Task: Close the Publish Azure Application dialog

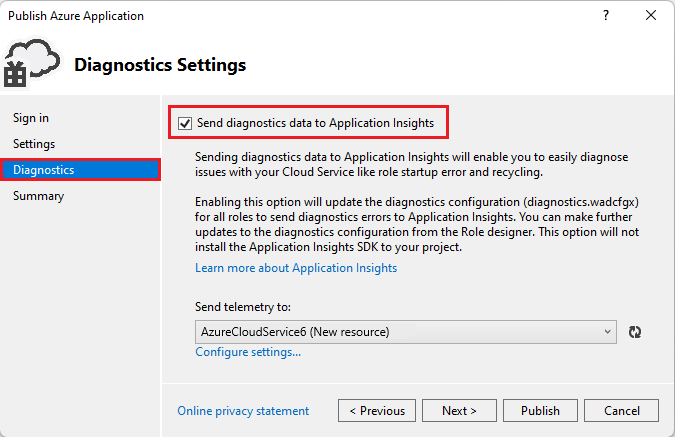Action: pyautogui.click(x=651, y=16)
